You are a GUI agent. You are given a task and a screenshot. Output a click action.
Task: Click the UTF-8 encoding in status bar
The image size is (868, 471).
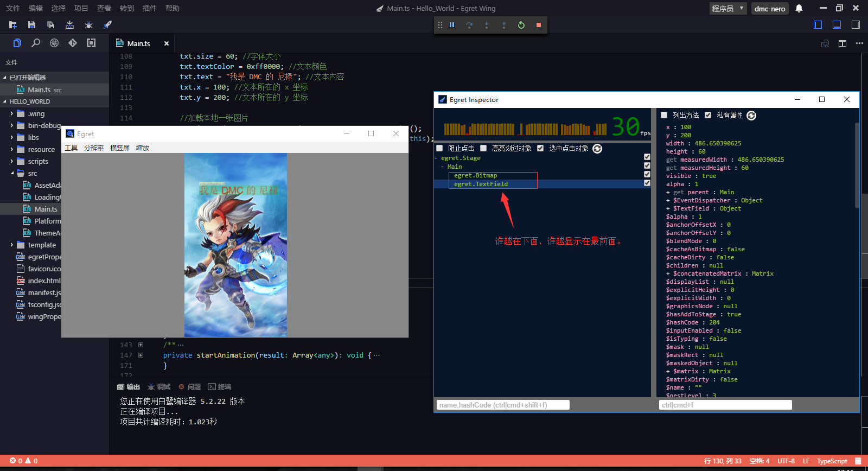(786, 461)
